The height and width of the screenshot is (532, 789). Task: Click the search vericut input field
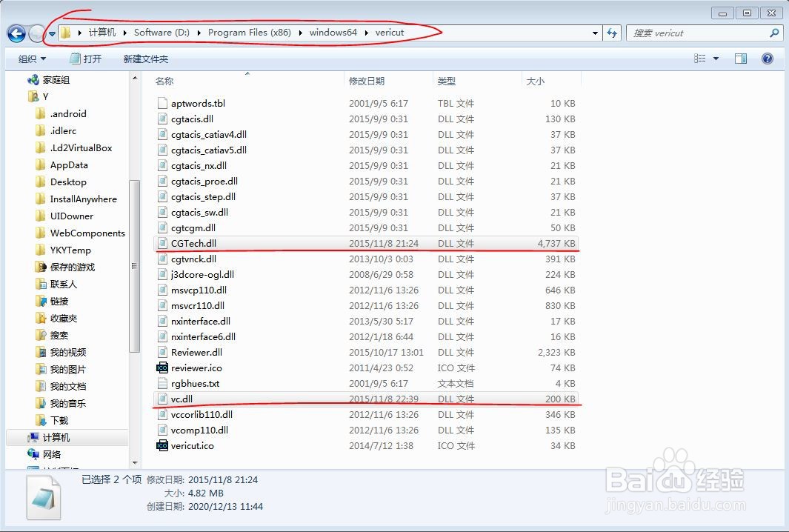point(698,33)
